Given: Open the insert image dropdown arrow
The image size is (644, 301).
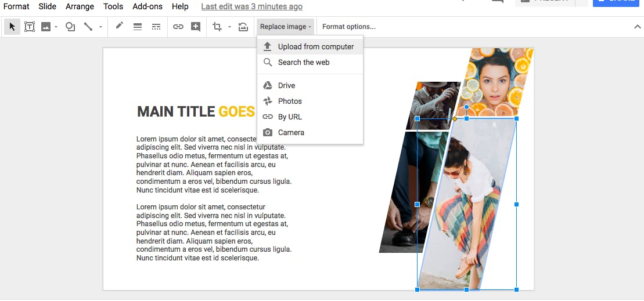Looking at the screenshot, I should (x=56, y=27).
